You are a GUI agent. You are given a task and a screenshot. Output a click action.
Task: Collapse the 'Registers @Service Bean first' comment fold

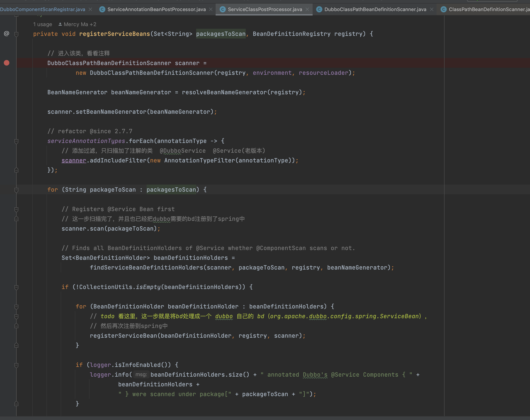pos(16,209)
